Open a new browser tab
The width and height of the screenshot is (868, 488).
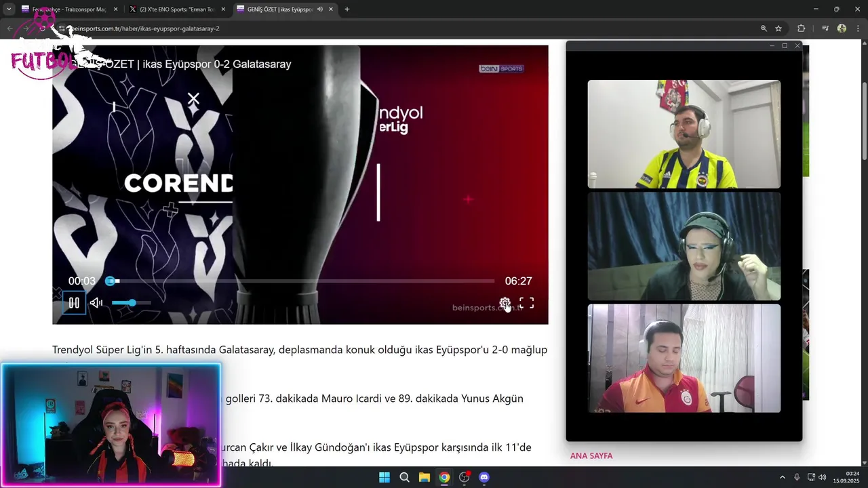pos(347,9)
